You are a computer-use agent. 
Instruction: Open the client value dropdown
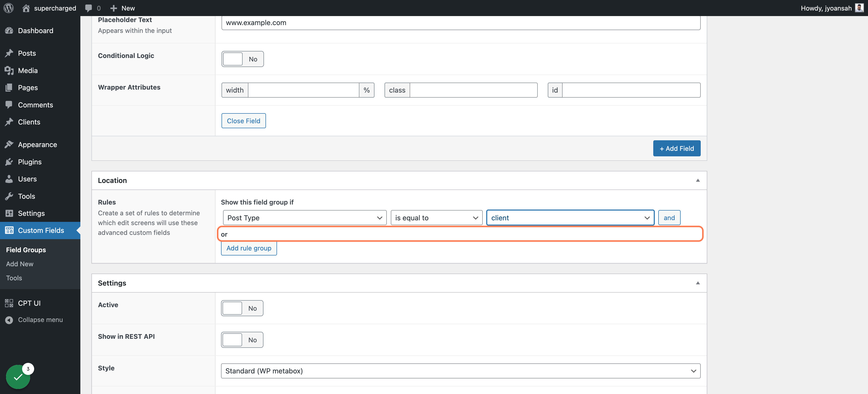tap(570, 218)
